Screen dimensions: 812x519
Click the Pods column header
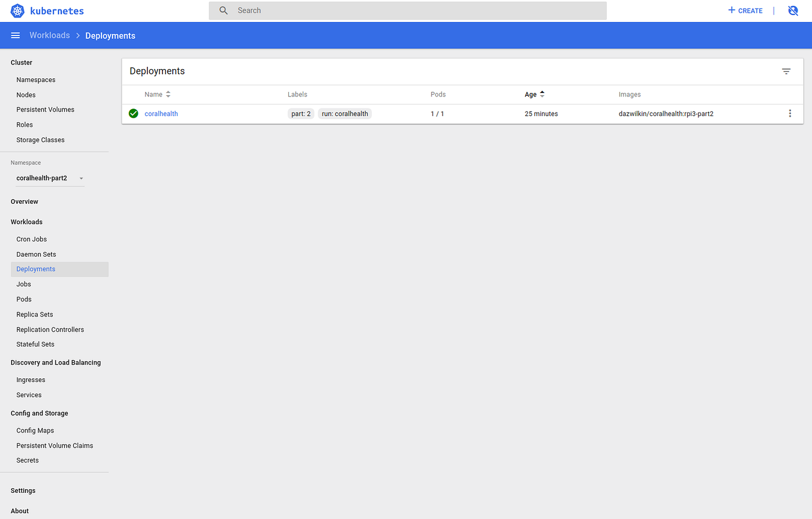pyautogui.click(x=438, y=94)
